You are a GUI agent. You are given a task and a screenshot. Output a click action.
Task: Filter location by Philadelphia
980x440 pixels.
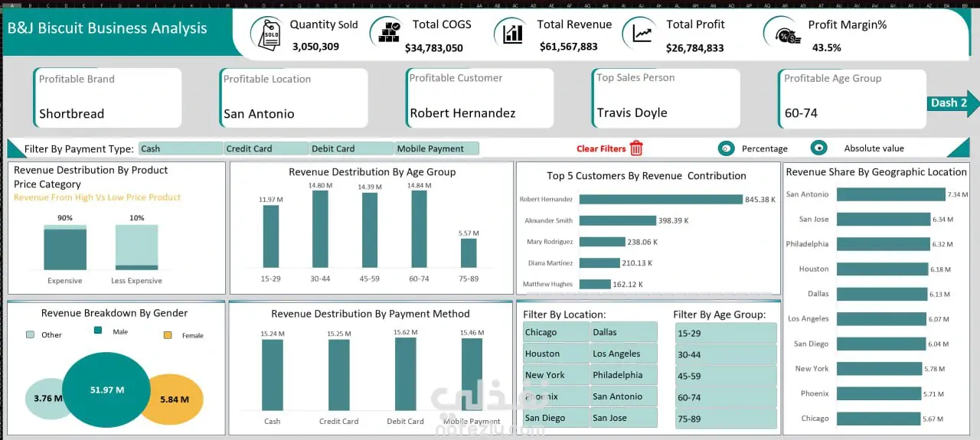click(624, 375)
